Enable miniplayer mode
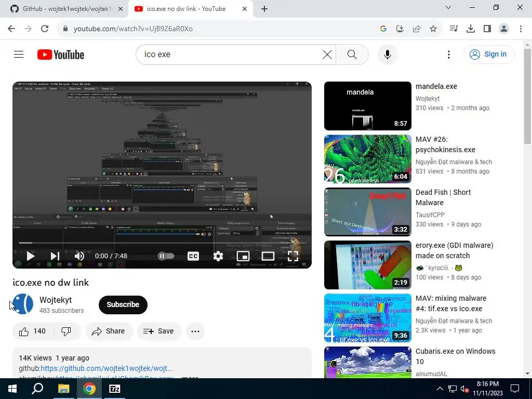 (x=243, y=256)
